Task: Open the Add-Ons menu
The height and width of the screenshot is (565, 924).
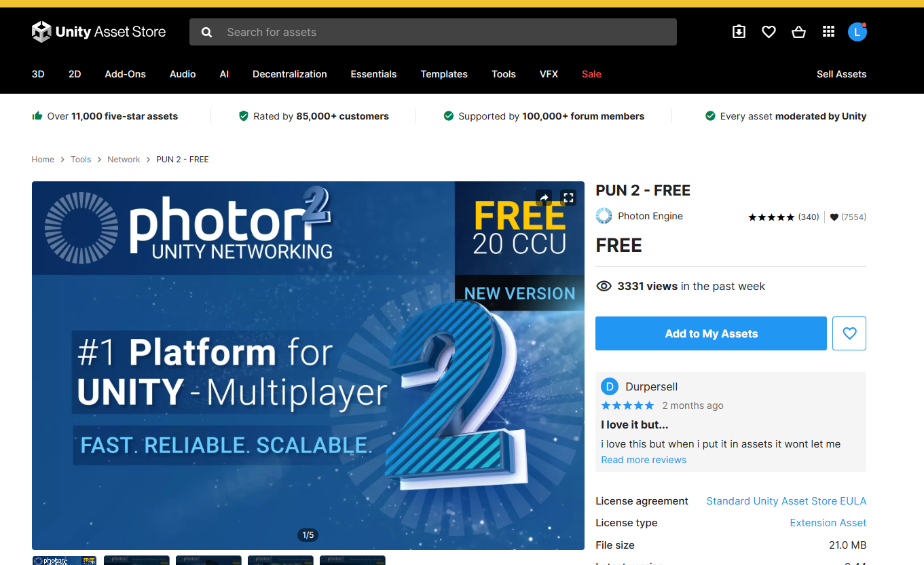Action: tap(126, 74)
